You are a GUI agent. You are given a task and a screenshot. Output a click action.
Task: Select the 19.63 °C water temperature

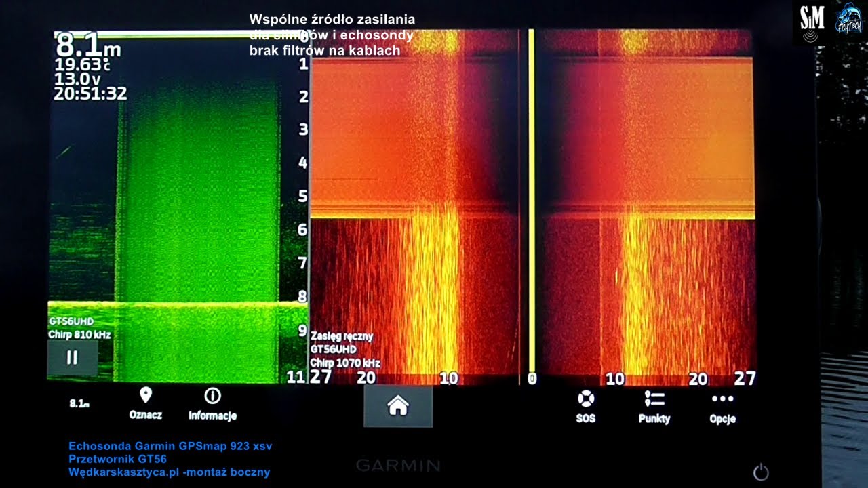82,65
